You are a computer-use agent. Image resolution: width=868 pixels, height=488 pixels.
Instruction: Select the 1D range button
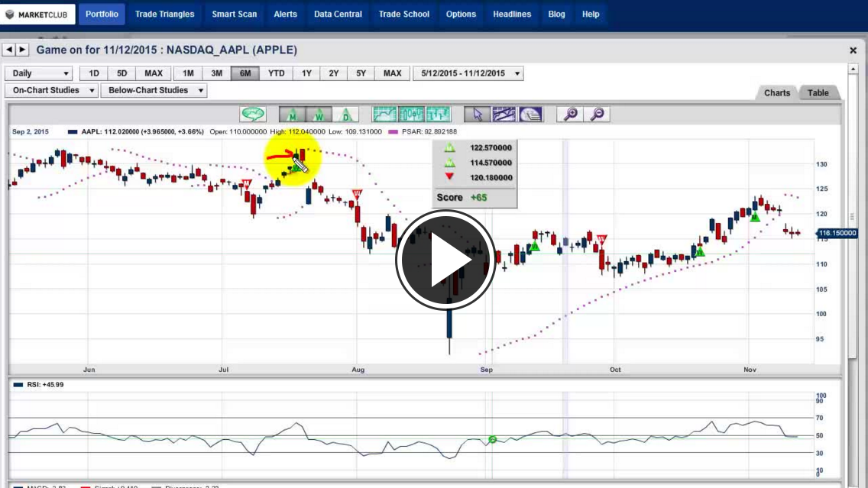93,73
